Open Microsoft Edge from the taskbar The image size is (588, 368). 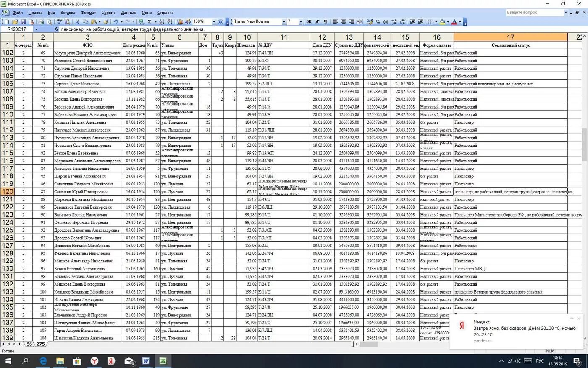point(43,361)
